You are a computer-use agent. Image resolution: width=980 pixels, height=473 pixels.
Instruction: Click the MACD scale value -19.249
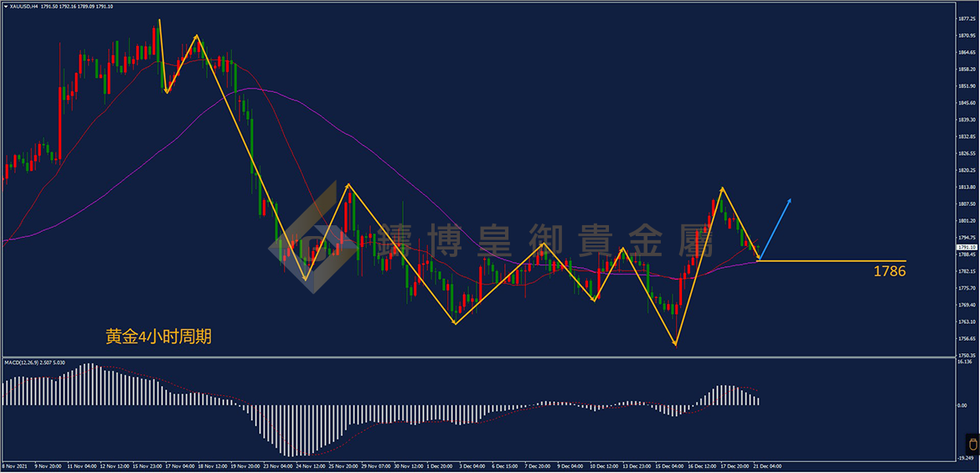965,459
